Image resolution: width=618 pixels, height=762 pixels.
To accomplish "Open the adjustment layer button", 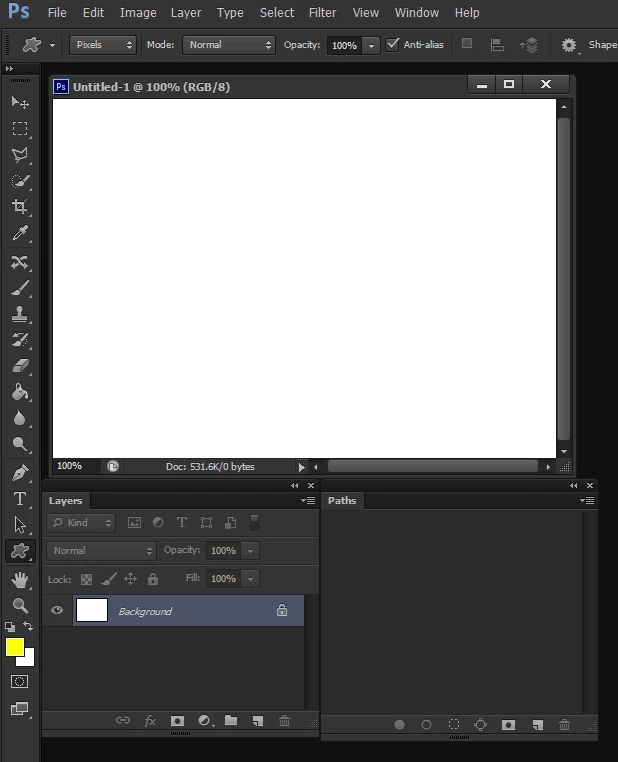I will pos(205,721).
